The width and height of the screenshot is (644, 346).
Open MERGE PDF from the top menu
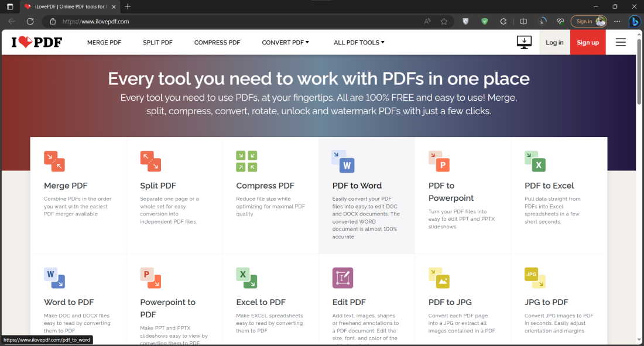tap(104, 42)
